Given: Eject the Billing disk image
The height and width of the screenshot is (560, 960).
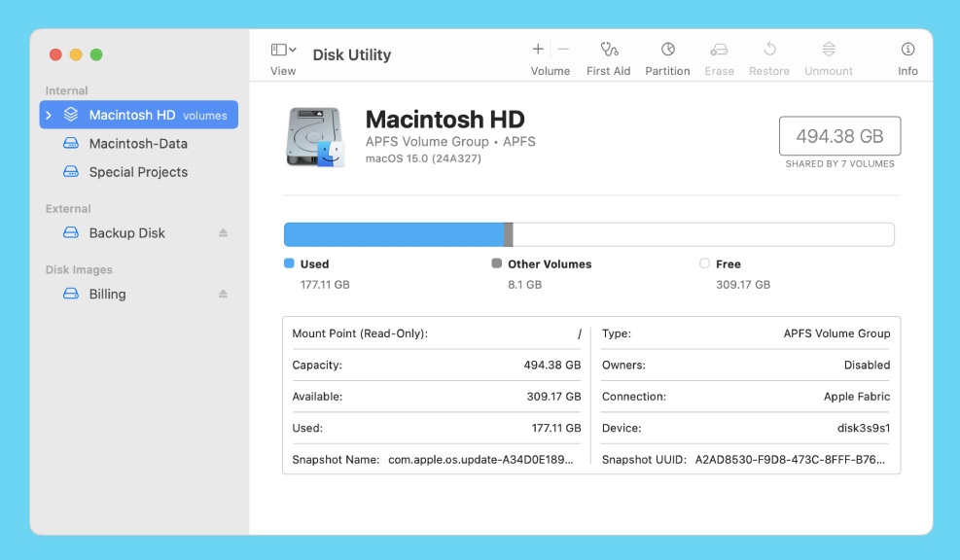Looking at the screenshot, I should [223, 294].
